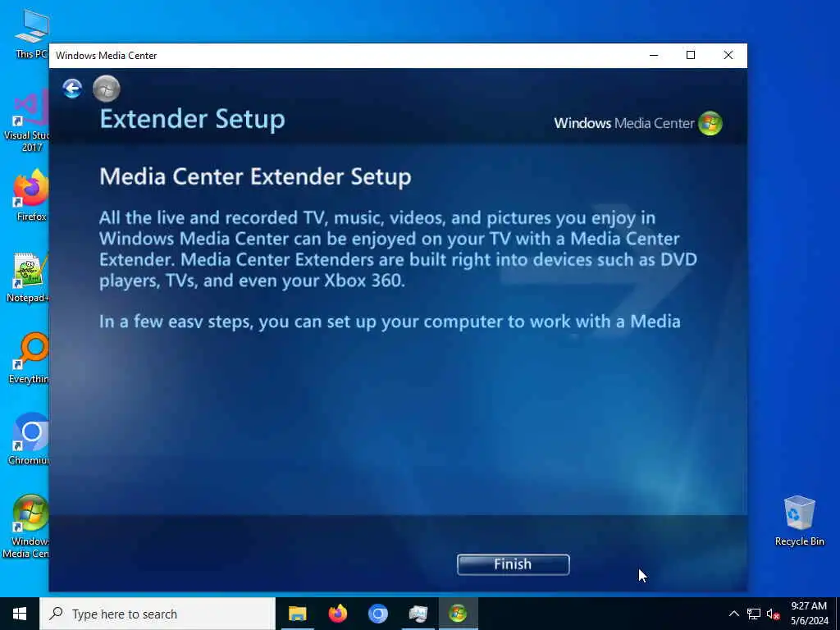This screenshot has width=840, height=630.
Task: Click the Extender Setup page heading
Action: 192,120
